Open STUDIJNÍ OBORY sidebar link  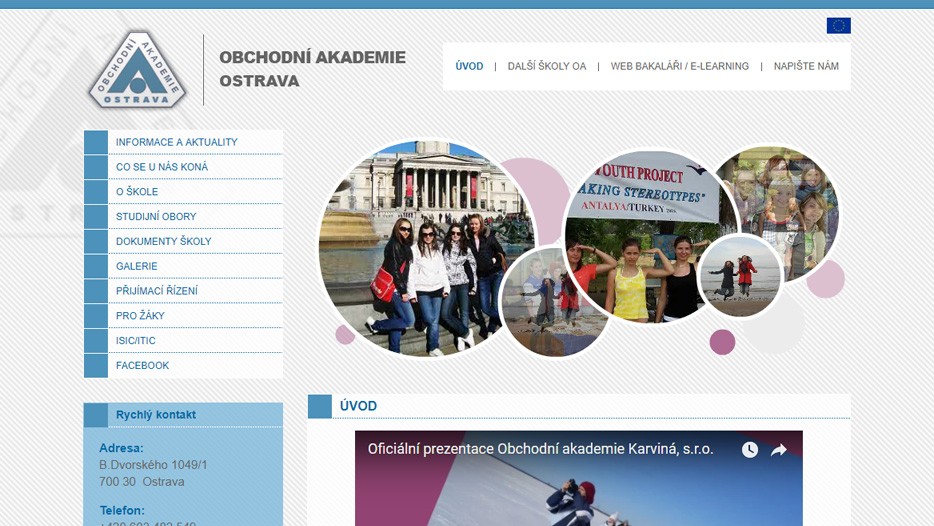(x=183, y=217)
